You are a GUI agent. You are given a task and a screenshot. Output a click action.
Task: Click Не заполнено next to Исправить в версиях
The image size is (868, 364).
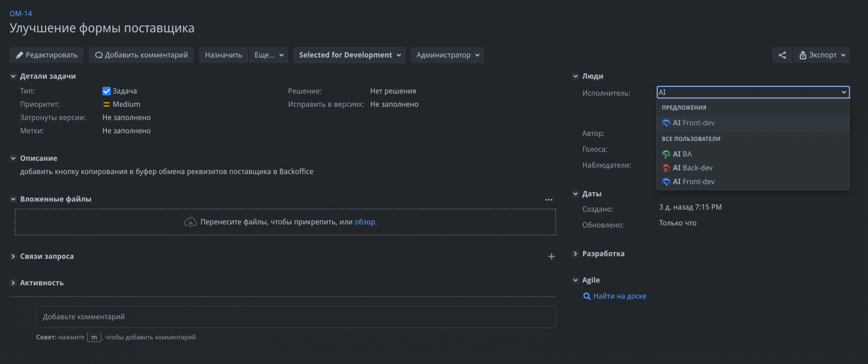(394, 104)
